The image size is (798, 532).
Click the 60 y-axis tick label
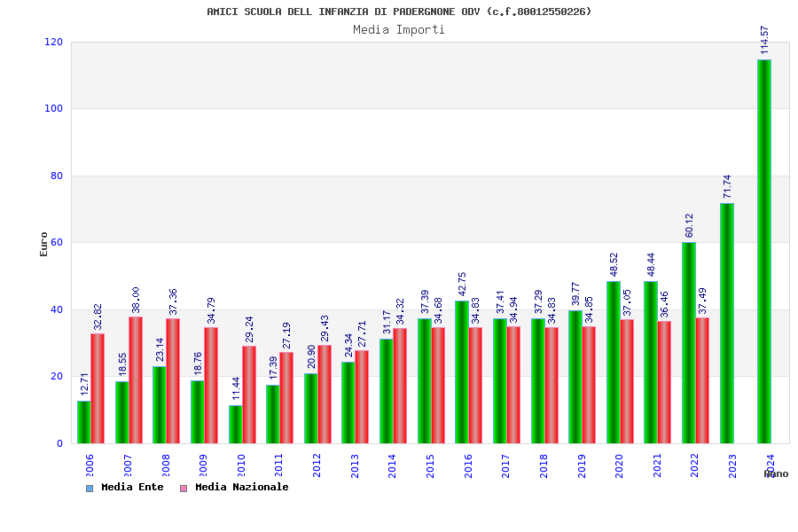pyautogui.click(x=57, y=242)
